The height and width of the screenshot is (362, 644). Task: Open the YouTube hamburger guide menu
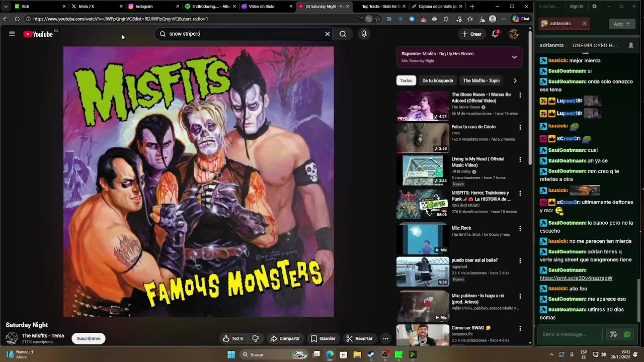pyautogui.click(x=12, y=34)
